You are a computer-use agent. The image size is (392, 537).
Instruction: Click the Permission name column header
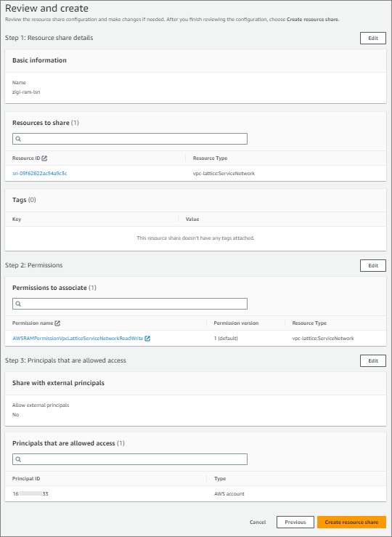click(x=33, y=323)
